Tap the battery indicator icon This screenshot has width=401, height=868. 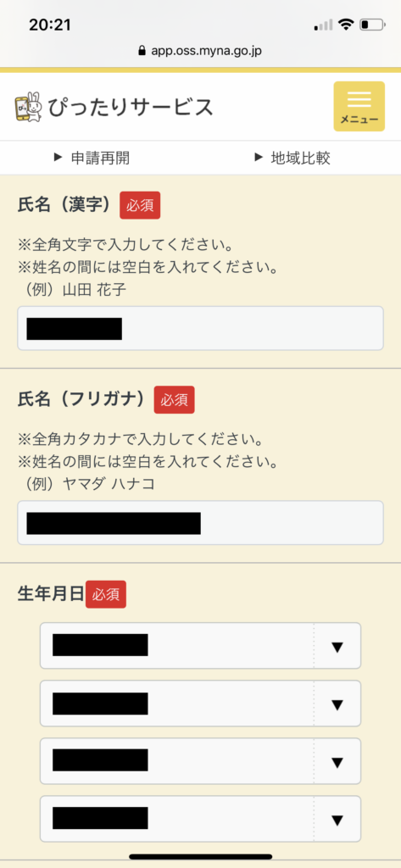pos(372,25)
